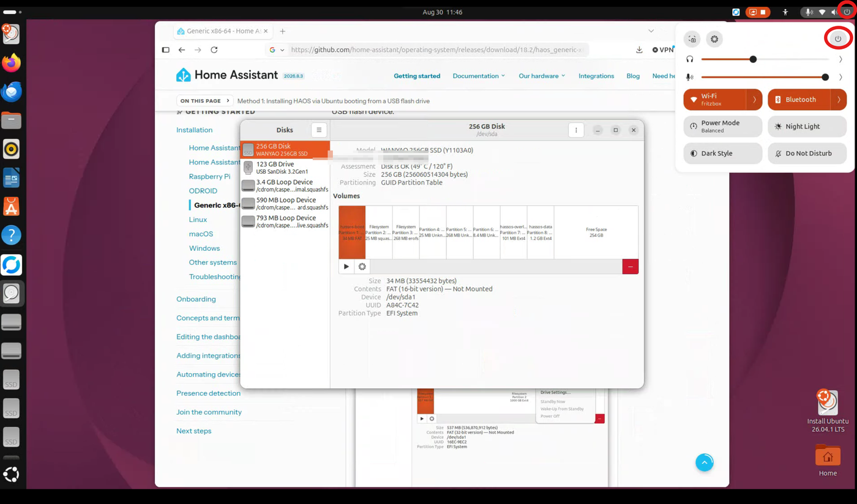
Task: Adjust the headphone volume slider
Action: click(x=765, y=59)
